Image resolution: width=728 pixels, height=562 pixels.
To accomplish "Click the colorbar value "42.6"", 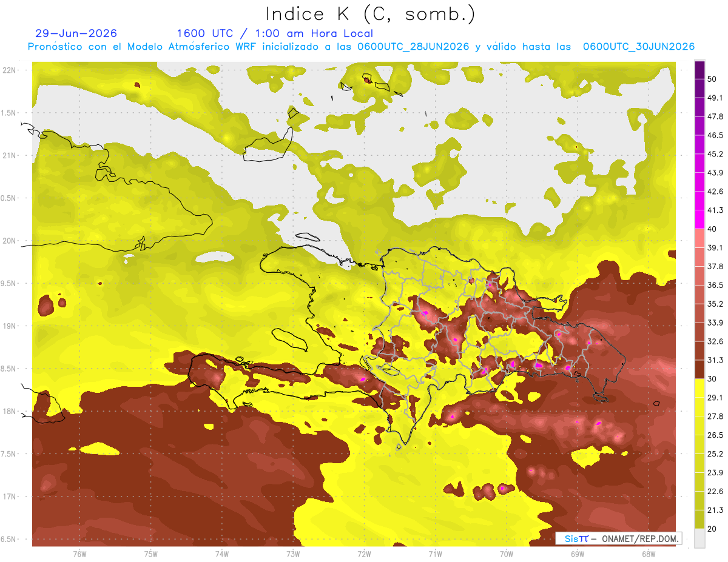I will coord(715,192).
